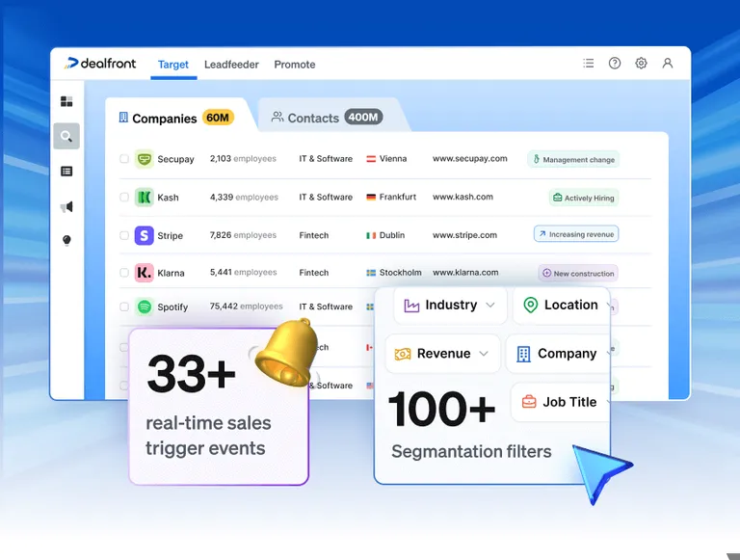Click the Increasing revenue tag
740x560 pixels.
click(x=576, y=234)
